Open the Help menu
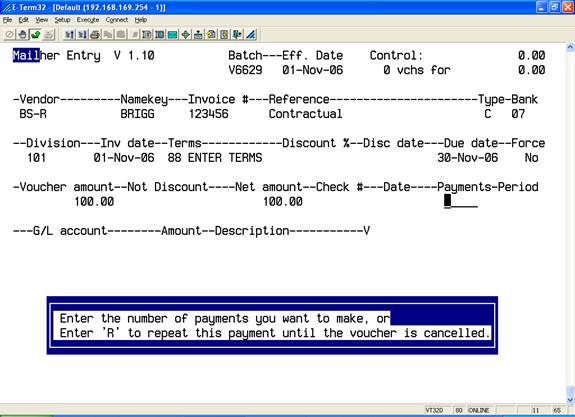 tap(140, 20)
